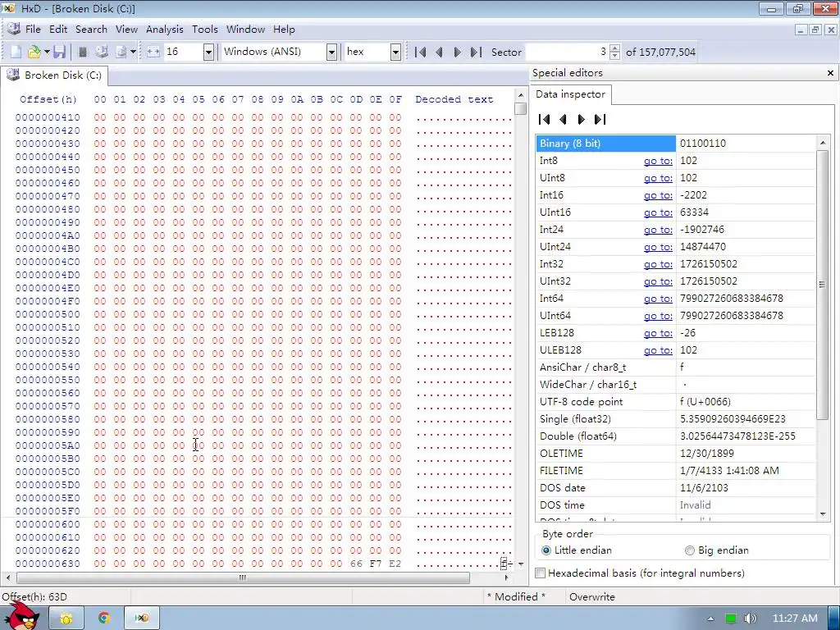The width and height of the screenshot is (840, 630).
Task: Click go to link for UInt16
Action: tap(658, 212)
